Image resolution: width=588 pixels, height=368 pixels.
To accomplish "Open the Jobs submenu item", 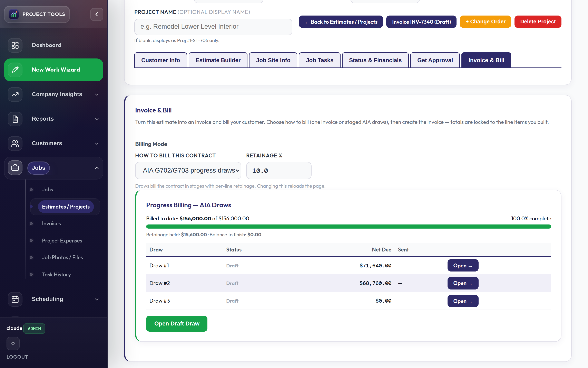I will click(47, 190).
